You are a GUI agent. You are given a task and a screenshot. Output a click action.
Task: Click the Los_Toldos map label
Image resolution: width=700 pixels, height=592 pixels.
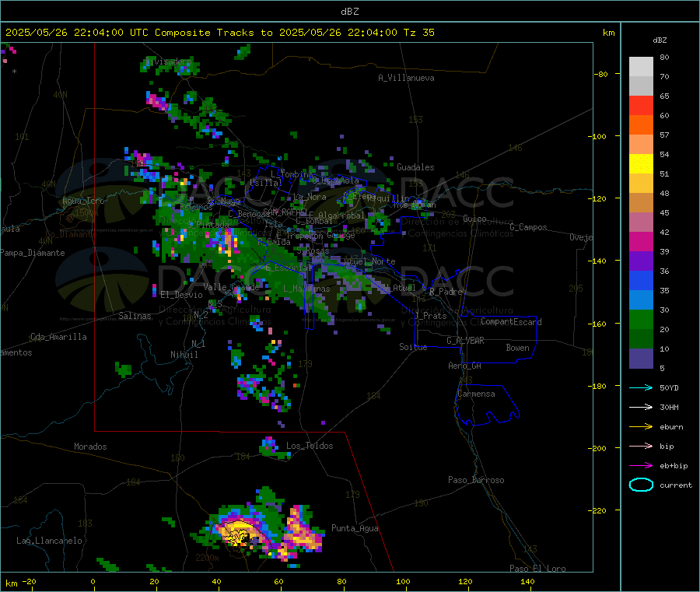click(310, 446)
